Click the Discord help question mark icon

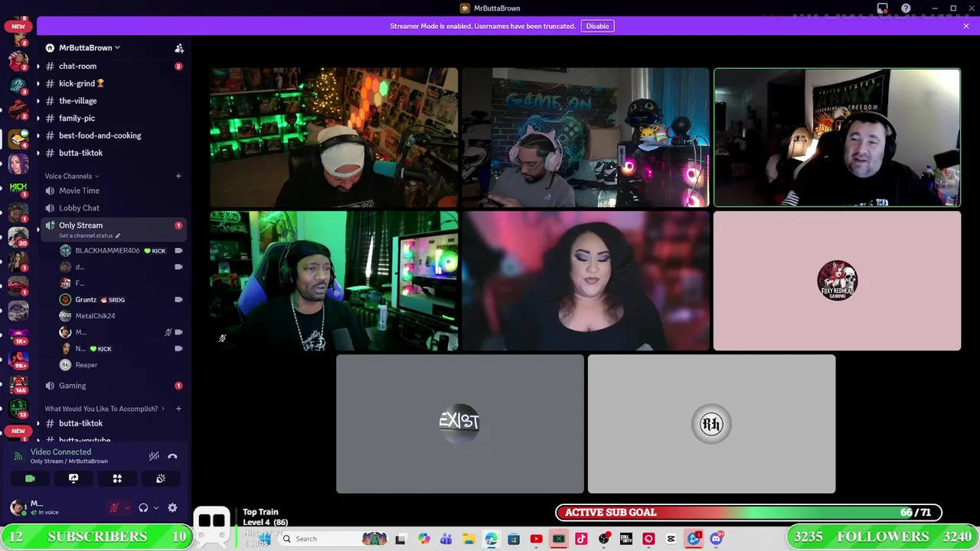(906, 8)
